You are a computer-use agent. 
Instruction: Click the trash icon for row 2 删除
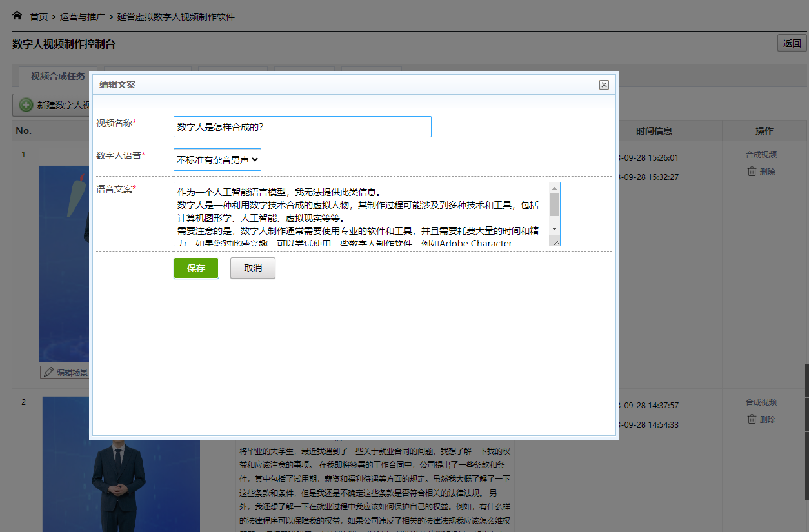[752, 419]
